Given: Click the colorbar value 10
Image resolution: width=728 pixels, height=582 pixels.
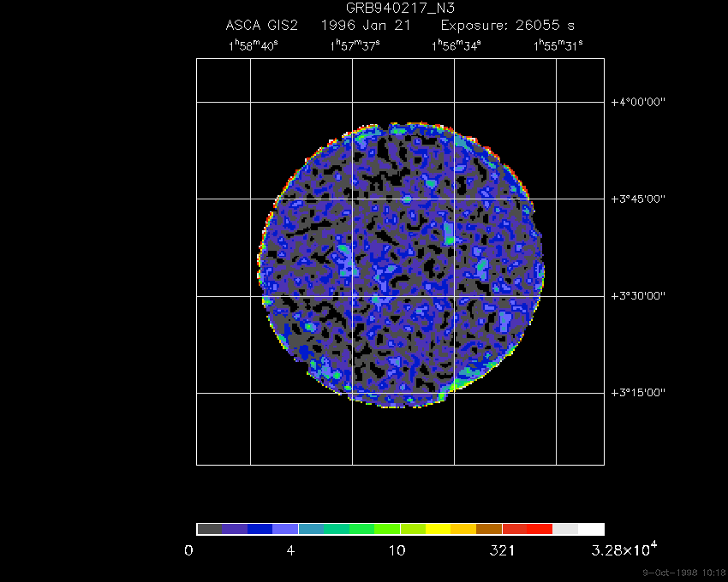Looking at the screenshot, I should click(x=397, y=551).
